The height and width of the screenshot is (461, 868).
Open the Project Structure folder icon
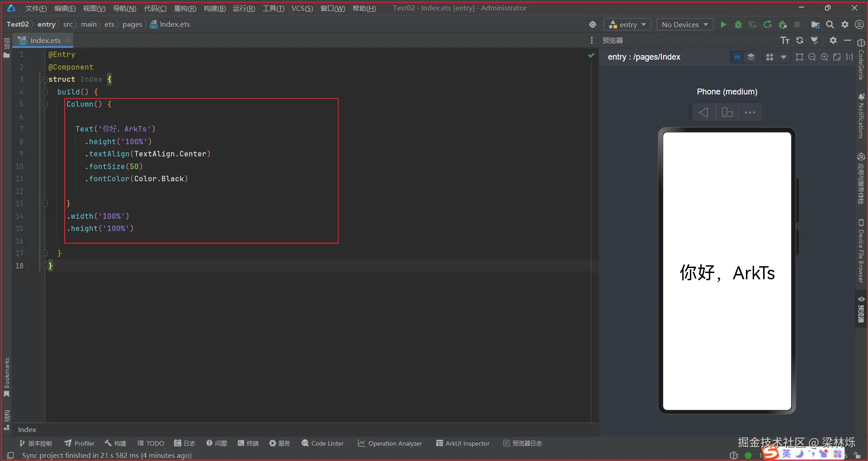[816, 24]
